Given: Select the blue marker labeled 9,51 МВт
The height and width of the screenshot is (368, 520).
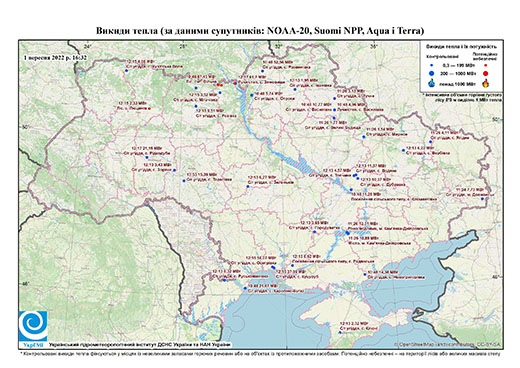Looking at the screenshot, I should point(196,106).
